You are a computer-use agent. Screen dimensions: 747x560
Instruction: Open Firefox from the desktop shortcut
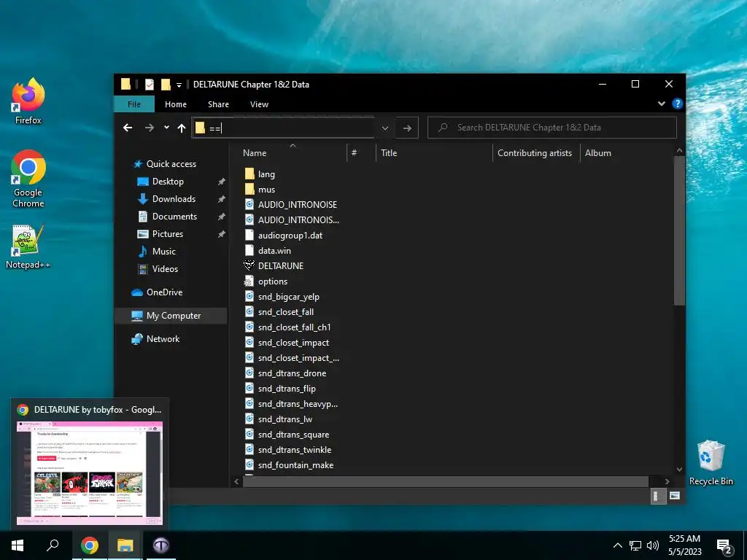tap(28, 101)
